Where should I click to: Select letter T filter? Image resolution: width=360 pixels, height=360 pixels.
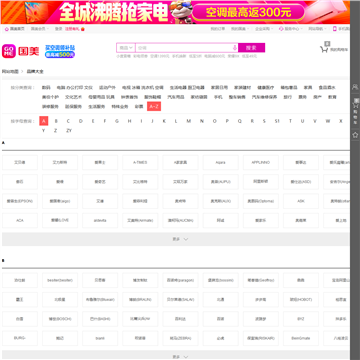point(290,121)
